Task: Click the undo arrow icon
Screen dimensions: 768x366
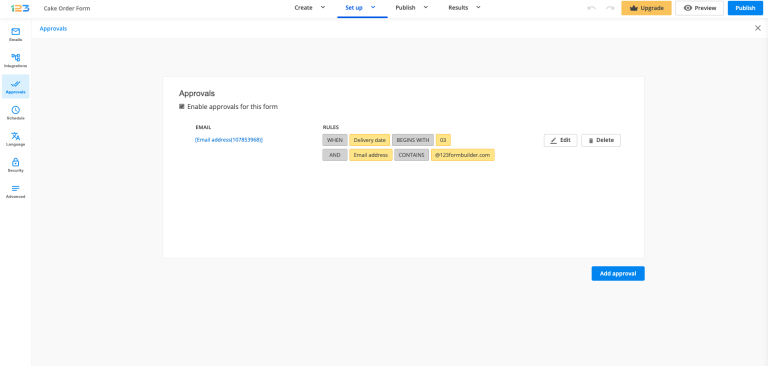Action: (x=592, y=8)
